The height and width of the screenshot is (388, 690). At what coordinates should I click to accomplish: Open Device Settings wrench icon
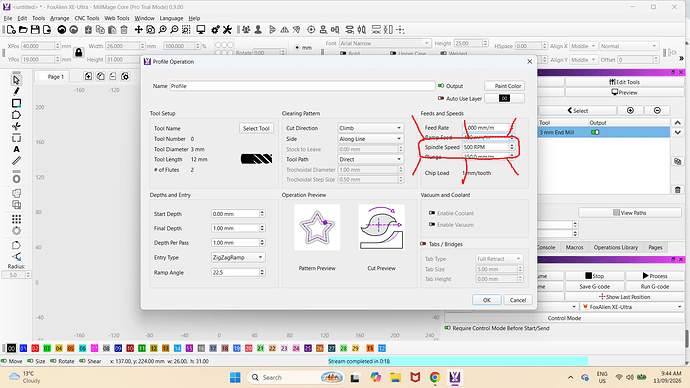coord(227,29)
